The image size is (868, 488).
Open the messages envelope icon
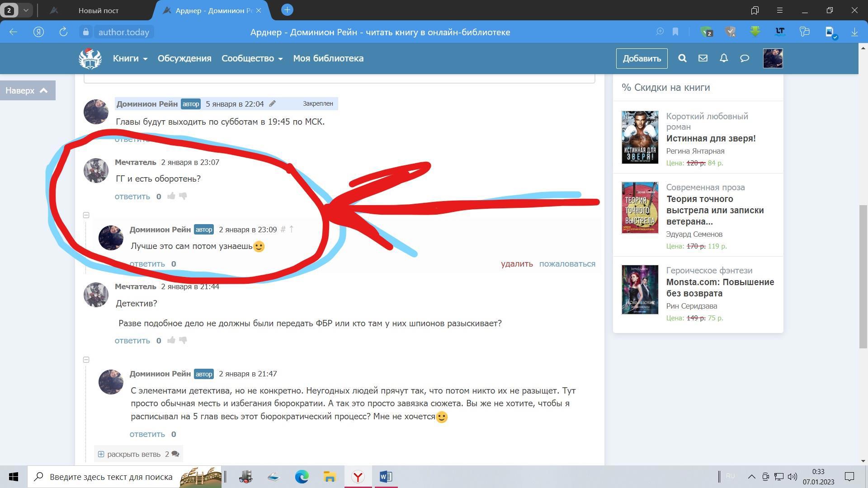(703, 58)
